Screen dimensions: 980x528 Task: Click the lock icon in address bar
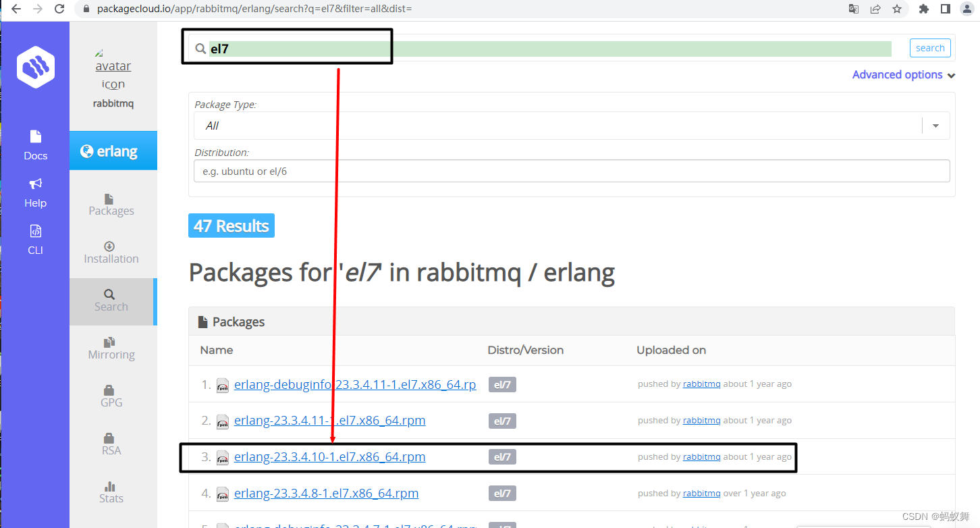(86, 9)
